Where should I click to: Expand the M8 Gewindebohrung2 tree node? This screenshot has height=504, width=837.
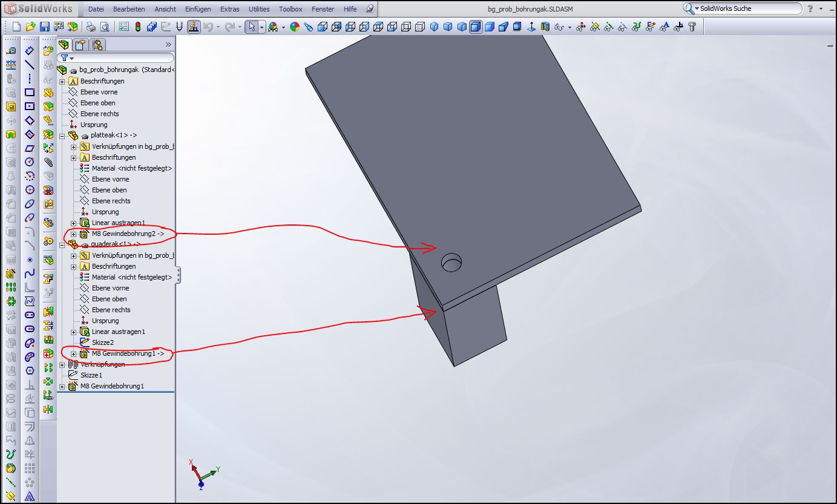(74, 234)
